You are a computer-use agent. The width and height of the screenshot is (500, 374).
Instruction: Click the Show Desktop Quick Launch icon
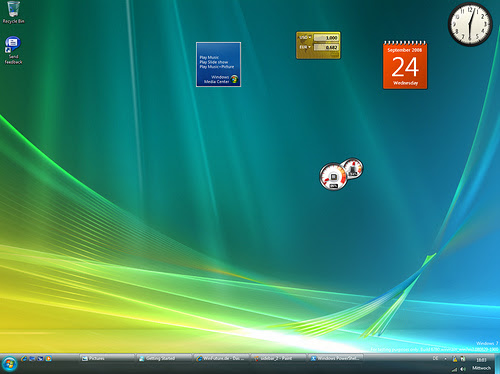pos(32,359)
